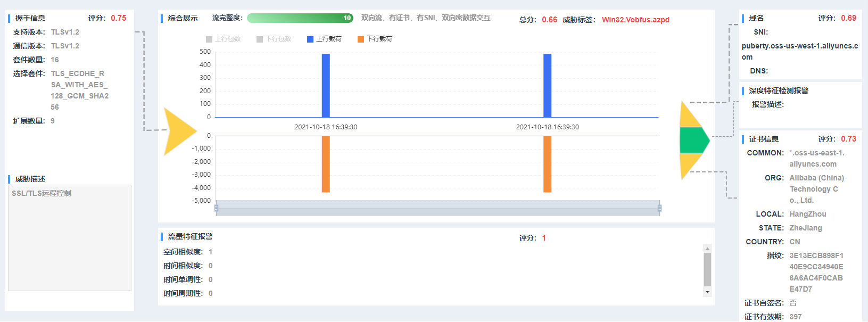Click the 证书有效期 value 397
Screen dimensions: 868x322
coord(796,317)
